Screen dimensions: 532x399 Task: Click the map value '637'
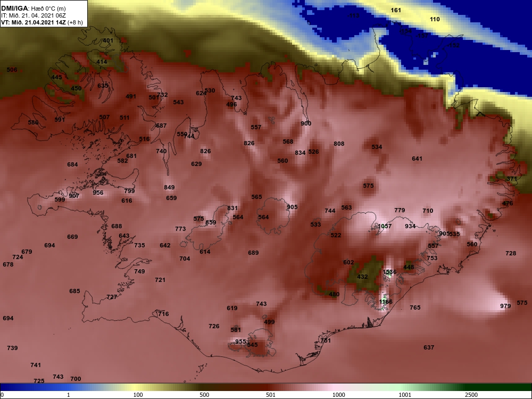coord(429,347)
